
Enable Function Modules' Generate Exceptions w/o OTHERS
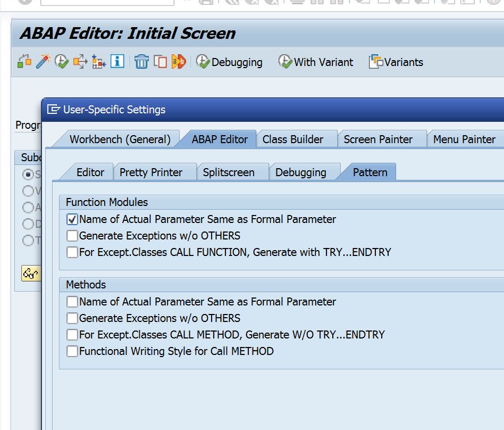(72, 236)
